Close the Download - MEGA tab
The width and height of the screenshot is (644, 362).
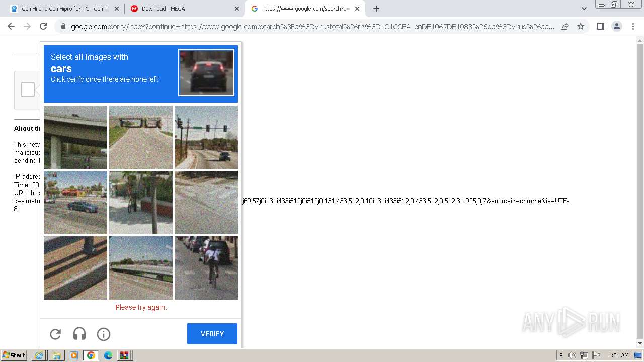point(237,9)
